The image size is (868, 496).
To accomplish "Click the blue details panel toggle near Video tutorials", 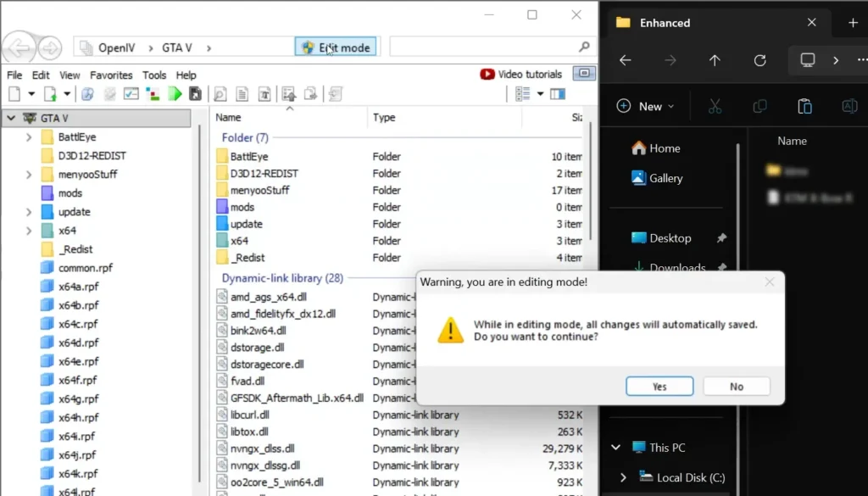I will [583, 74].
